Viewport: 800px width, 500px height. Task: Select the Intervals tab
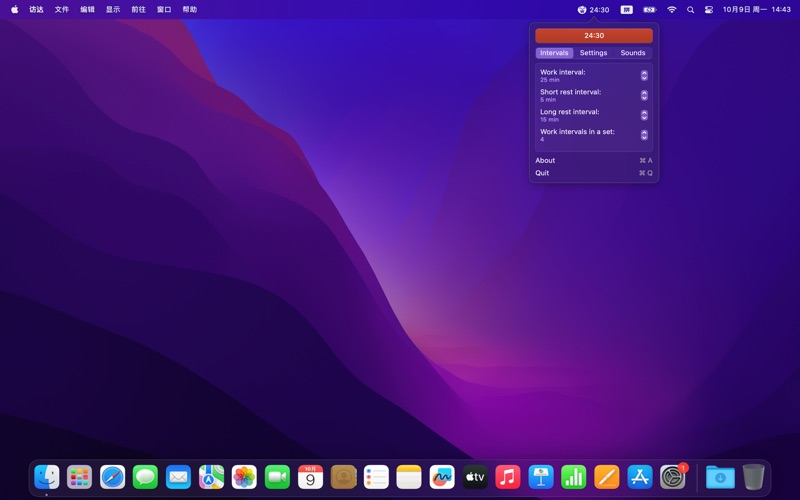point(554,53)
